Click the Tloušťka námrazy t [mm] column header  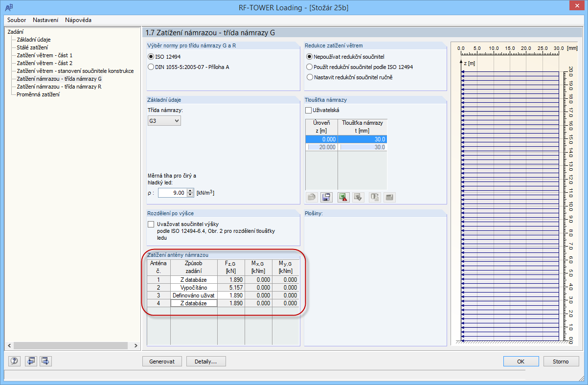pyautogui.click(x=362, y=127)
